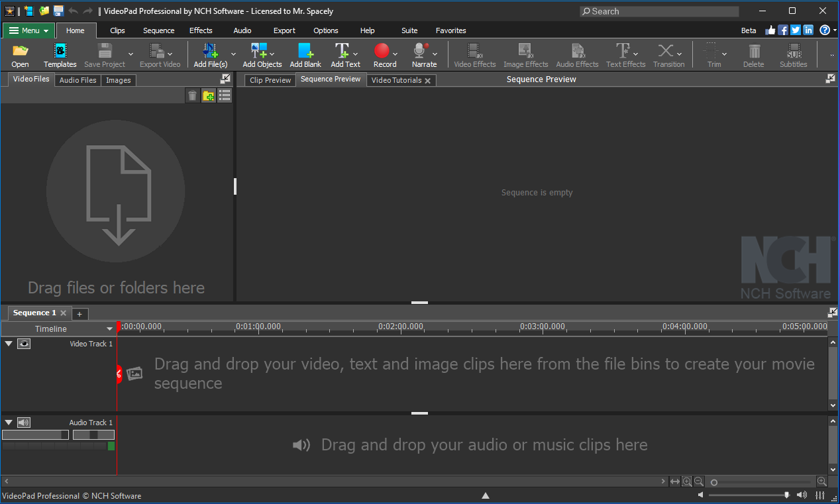Click the Transition icon
Image resolution: width=840 pixels, height=504 pixels.
click(x=666, y=51)
